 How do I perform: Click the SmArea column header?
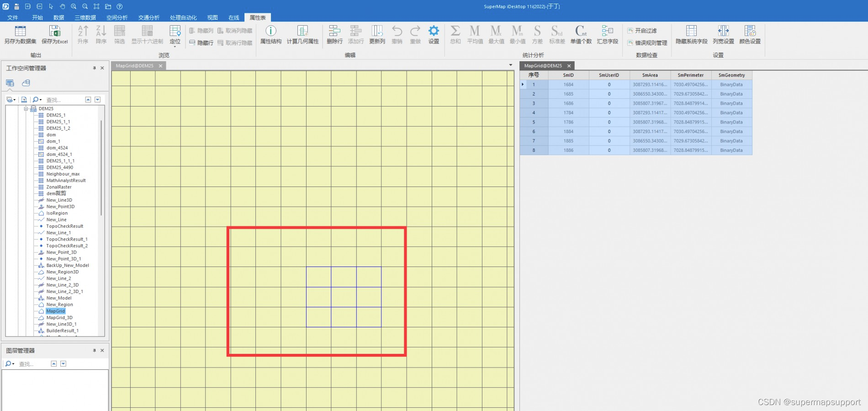pos(650,75)
